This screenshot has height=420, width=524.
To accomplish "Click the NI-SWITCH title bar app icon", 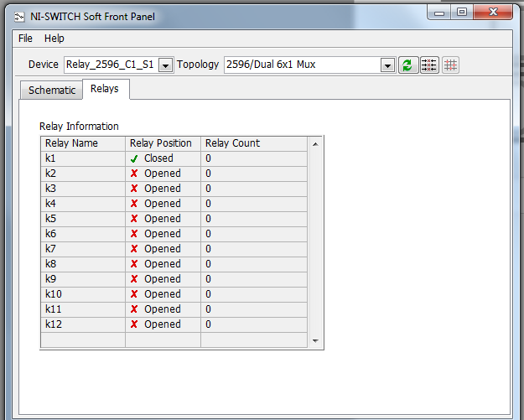I will point(19,17).
